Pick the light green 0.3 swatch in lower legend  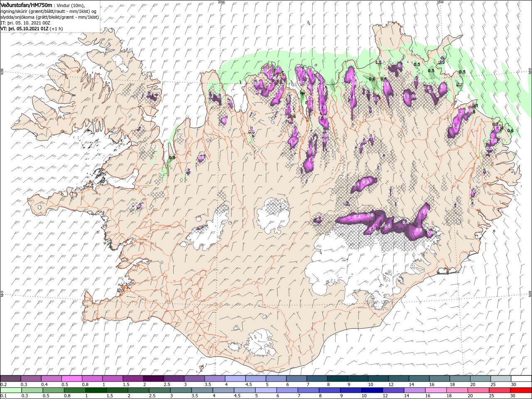(x=32, y=390)
